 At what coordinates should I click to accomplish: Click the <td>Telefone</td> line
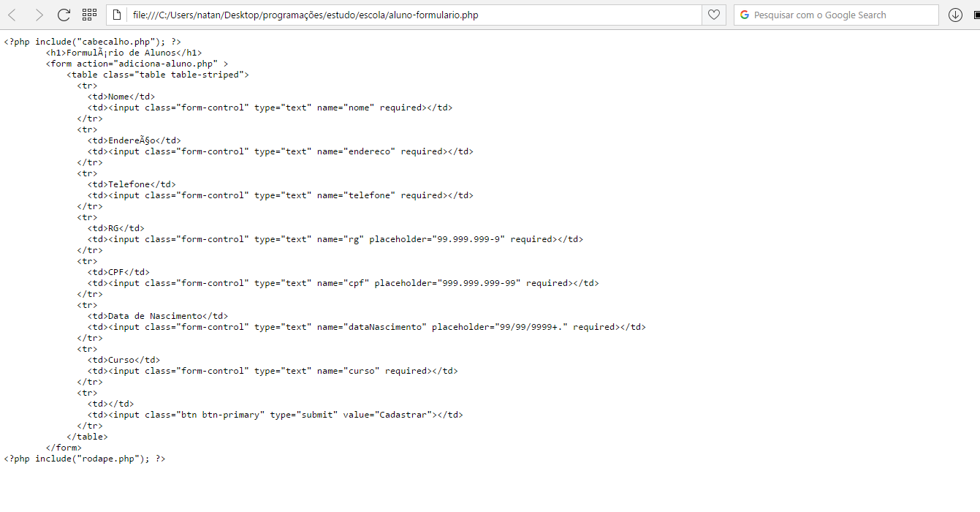pyautogui.click(x=132, y=184)
